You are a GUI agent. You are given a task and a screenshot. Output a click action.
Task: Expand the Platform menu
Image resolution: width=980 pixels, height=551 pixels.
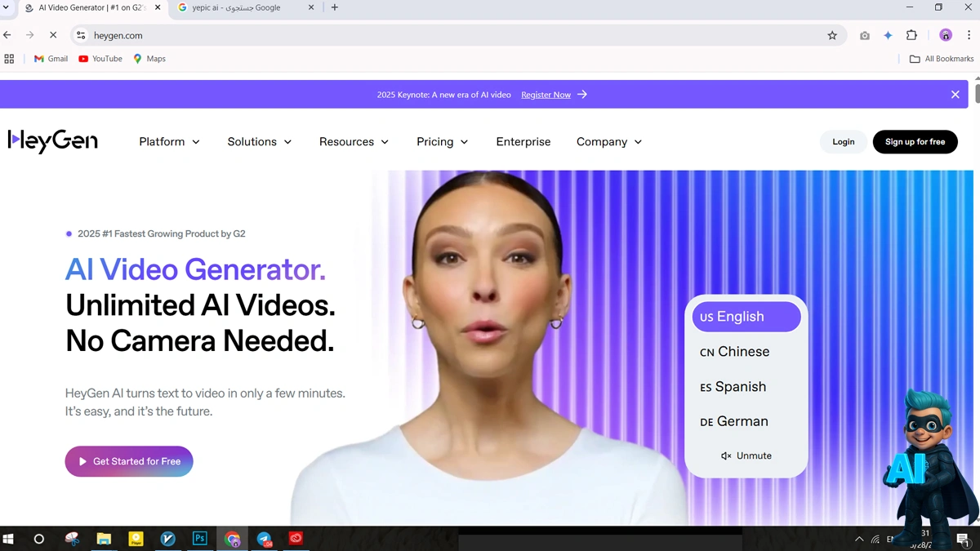point(169,142)
